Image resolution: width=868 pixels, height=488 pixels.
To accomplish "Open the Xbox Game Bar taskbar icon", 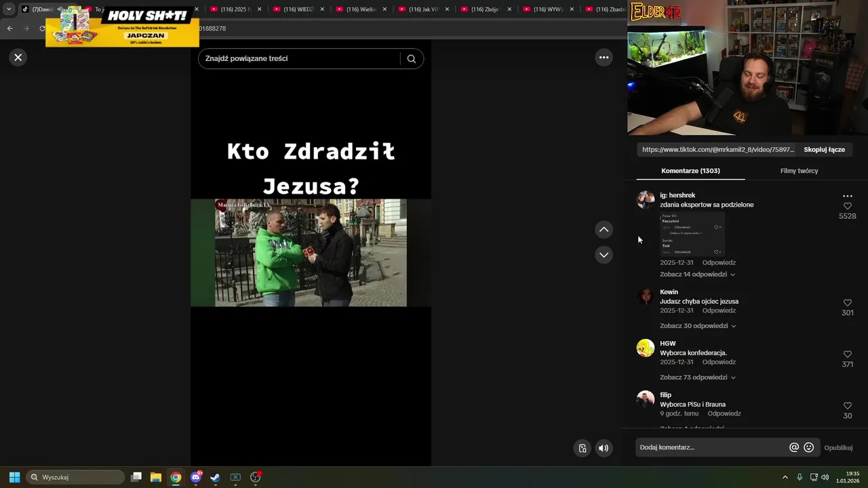I will pos(235,477).
